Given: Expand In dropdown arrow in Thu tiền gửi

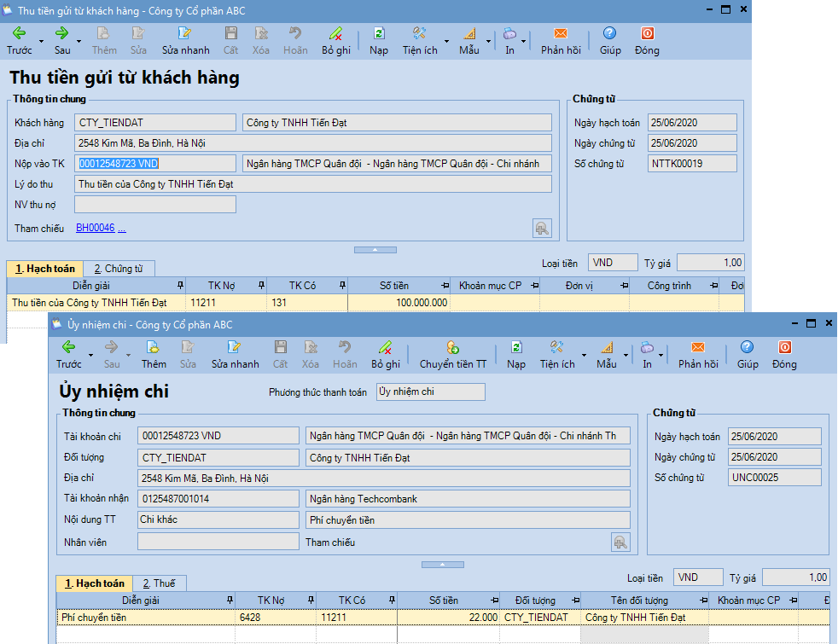Looking at the screenshot, I should click(x=523, y=42).
